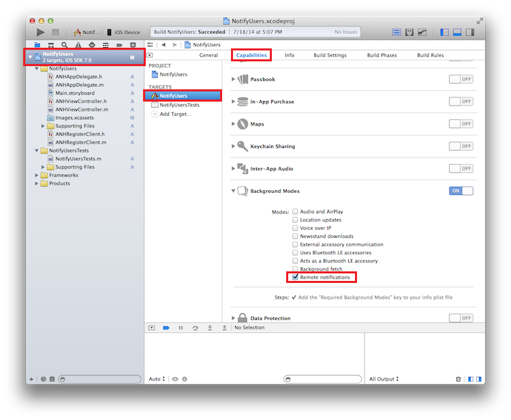
Task: Turn on Data Protection capability
Action: (461, 318)
